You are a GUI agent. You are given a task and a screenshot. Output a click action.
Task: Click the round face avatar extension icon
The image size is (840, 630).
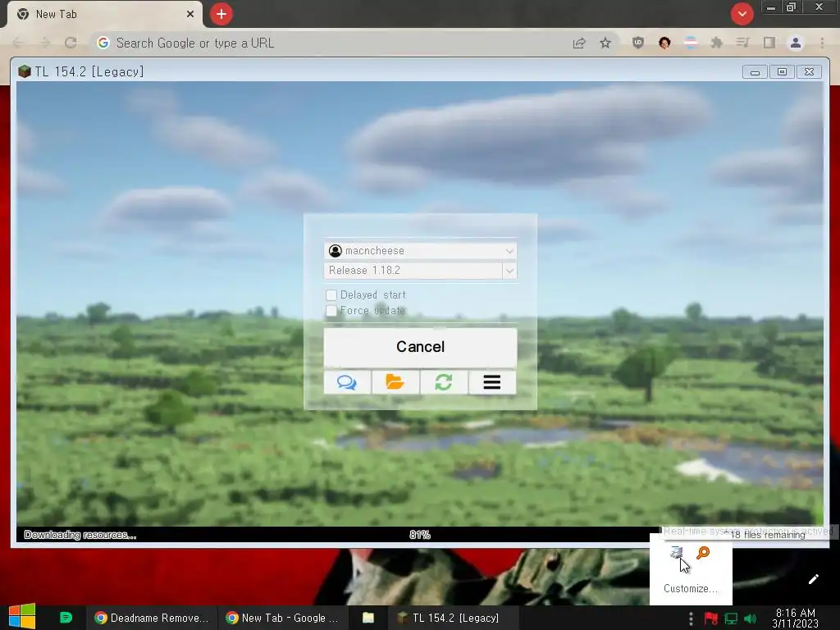click(x=664, y=43)
